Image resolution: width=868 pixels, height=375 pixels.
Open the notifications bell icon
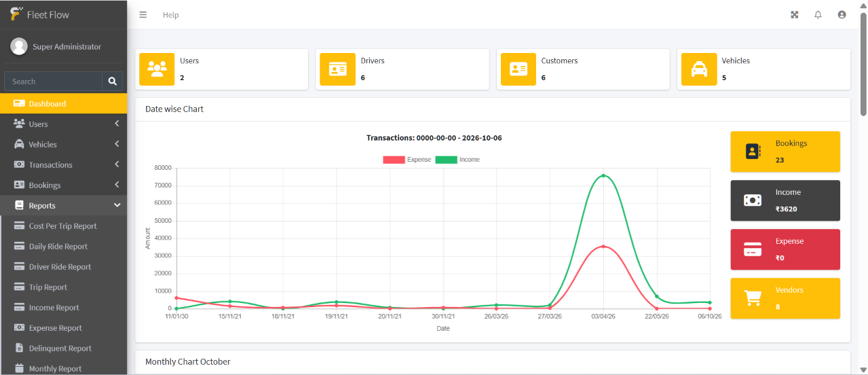pyautogui.click(x=818, y=14)
